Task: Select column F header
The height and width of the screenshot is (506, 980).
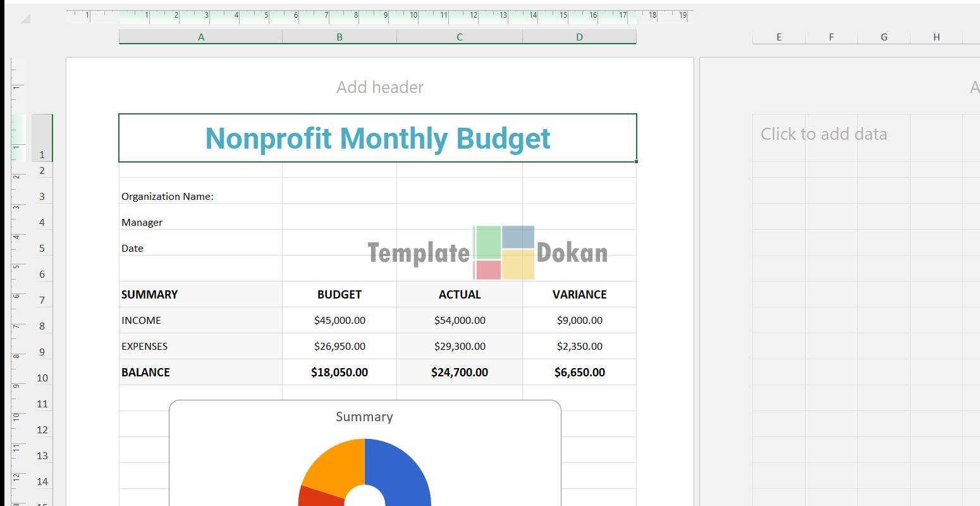Action: coord(831,37)
